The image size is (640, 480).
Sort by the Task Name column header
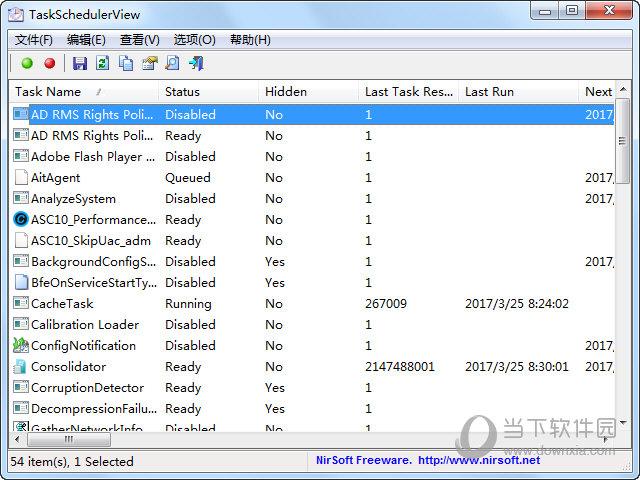(48, 92)
